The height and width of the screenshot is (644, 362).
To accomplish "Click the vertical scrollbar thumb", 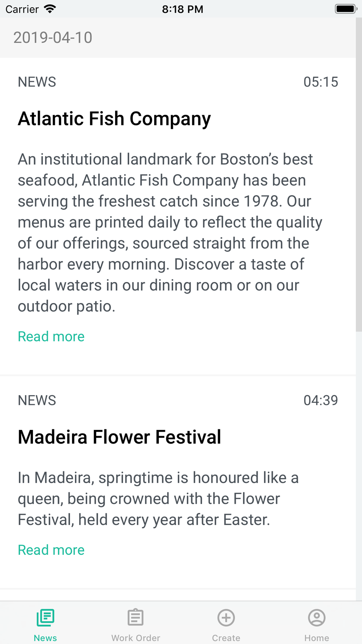I will (359, 175).
